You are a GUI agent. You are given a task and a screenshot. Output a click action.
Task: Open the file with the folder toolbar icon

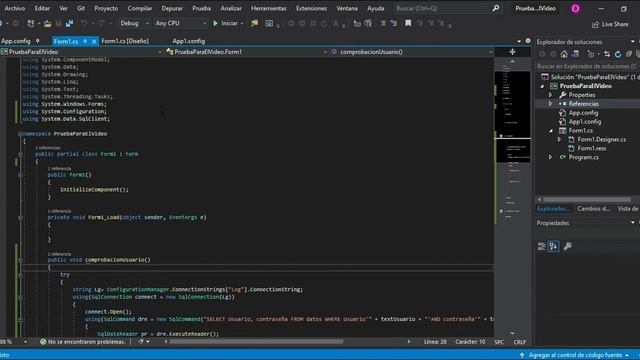coord(47,24)
